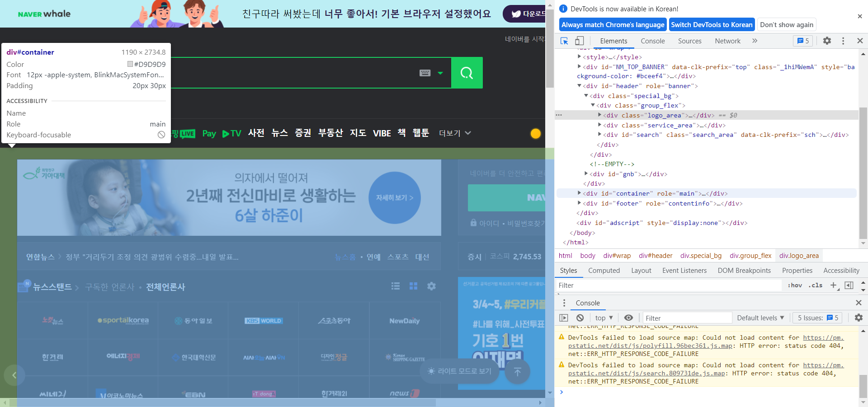The height and width of the screenshot is (407, 868).
Task: Open newsstand settings gear icon
Action: tap(432, 286)
